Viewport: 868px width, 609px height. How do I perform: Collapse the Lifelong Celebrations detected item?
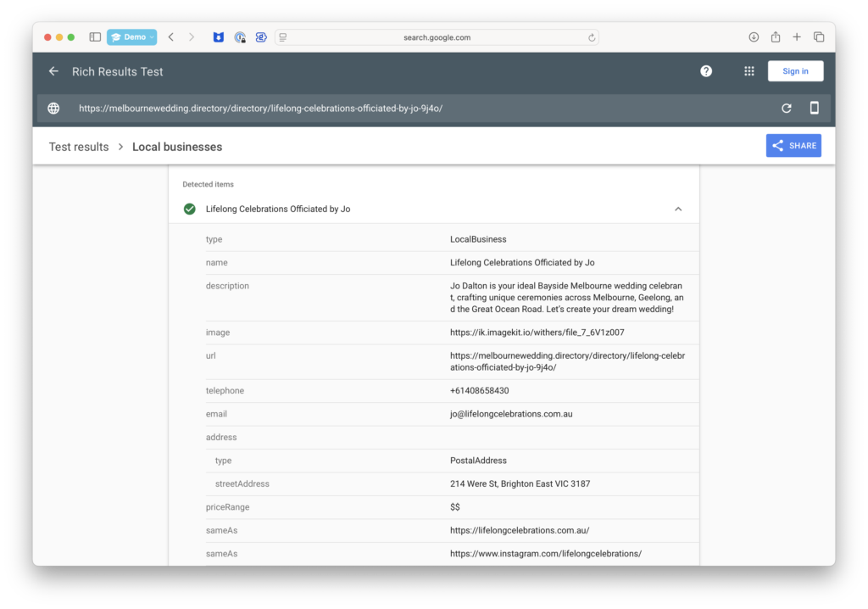678,210
